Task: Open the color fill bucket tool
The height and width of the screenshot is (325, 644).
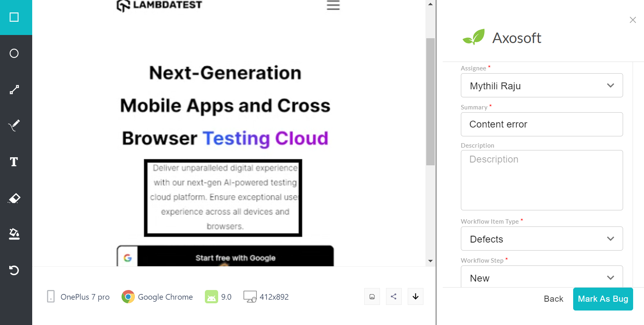Action: pos(14,234)
